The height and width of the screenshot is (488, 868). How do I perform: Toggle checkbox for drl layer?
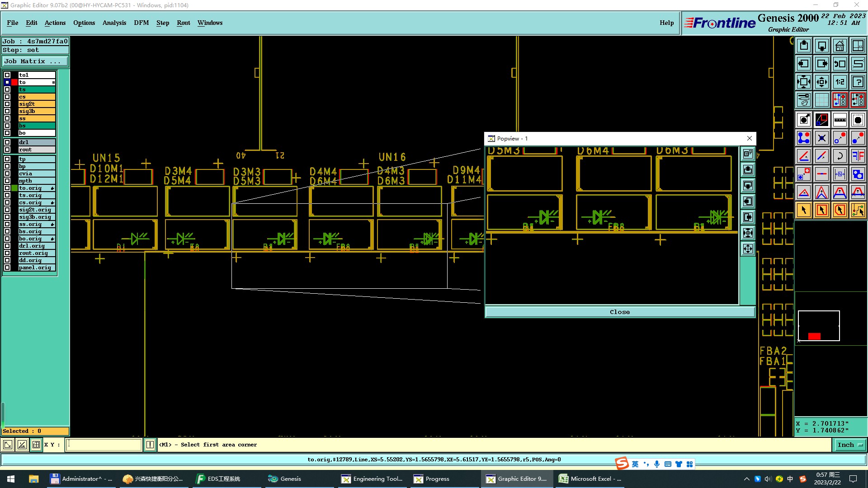7,142
